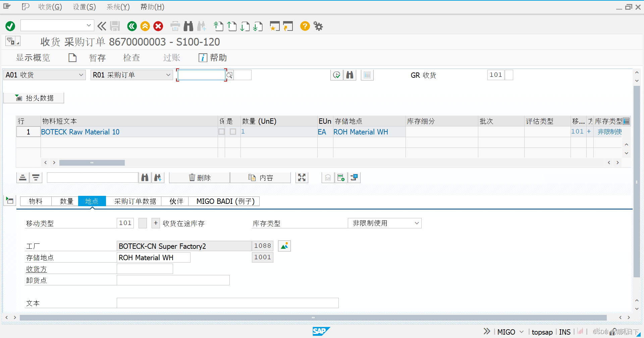Click the table column configuration icon
644x338 pixels.
coord(626,121)
